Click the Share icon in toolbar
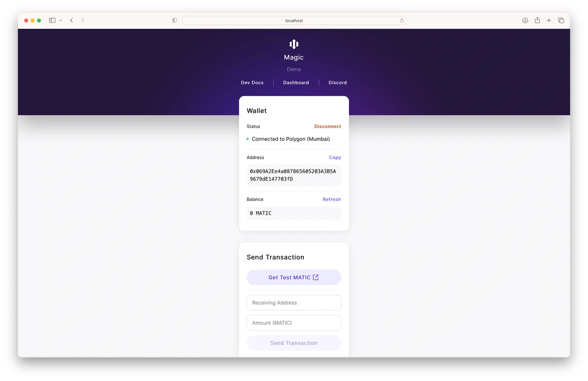This screenshot has width=588, height=381. click(537, 20)
